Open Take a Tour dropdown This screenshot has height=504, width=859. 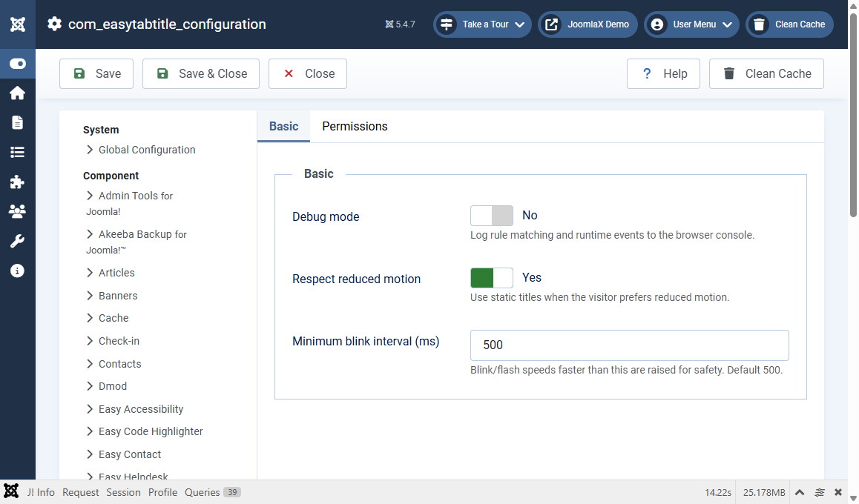coord(482,24)
